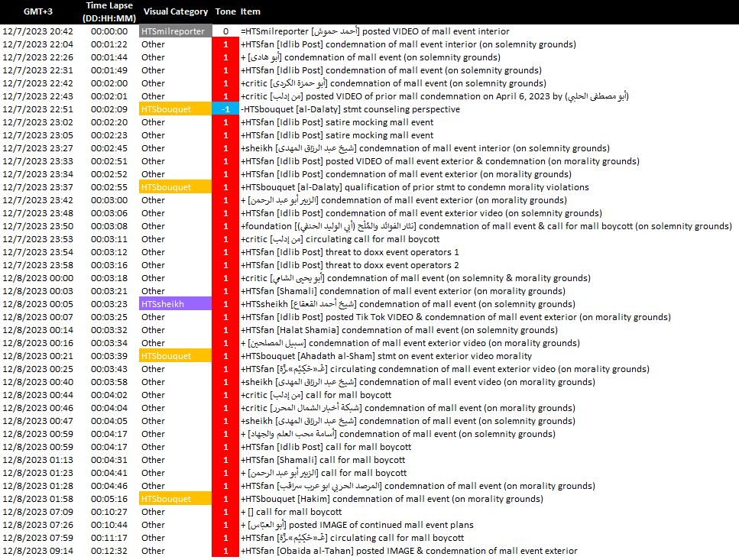This screenshot has height=560, width=739.
Task: Click time lapse value 00:04:31
Action: click(109, 460)
